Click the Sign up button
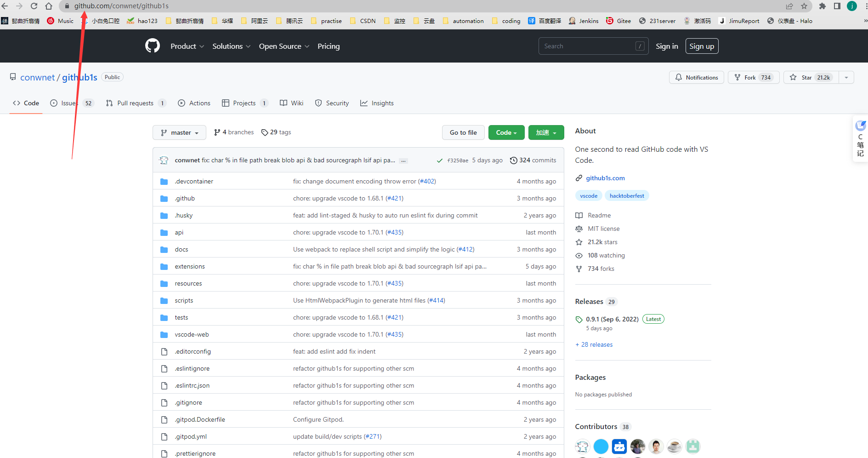 coord(702,46)
